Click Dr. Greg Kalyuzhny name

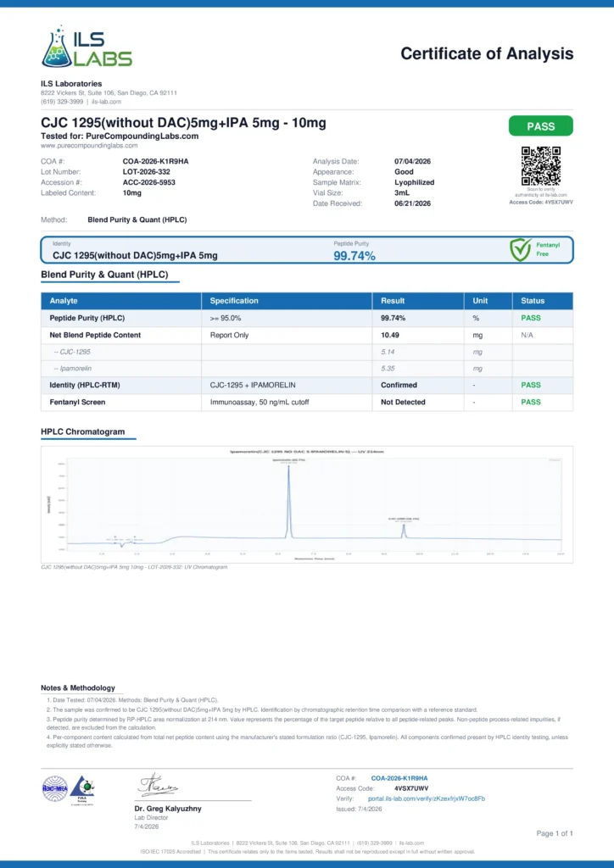(168, 808)
